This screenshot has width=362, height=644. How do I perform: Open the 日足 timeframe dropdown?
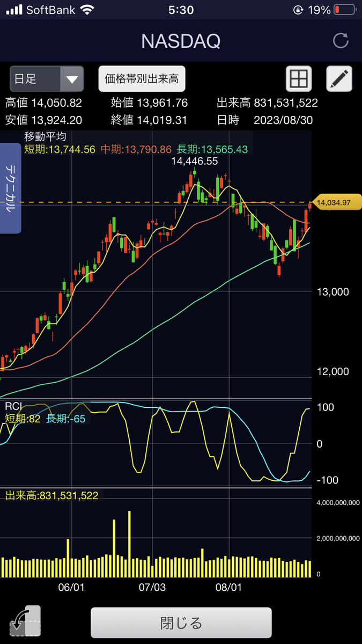(x=47, y=79)
